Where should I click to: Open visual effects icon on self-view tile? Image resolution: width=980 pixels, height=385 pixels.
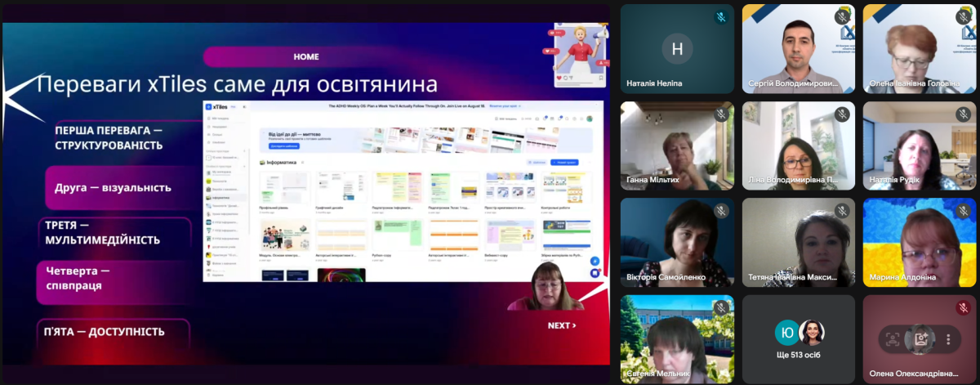click(x=921, y=338)
